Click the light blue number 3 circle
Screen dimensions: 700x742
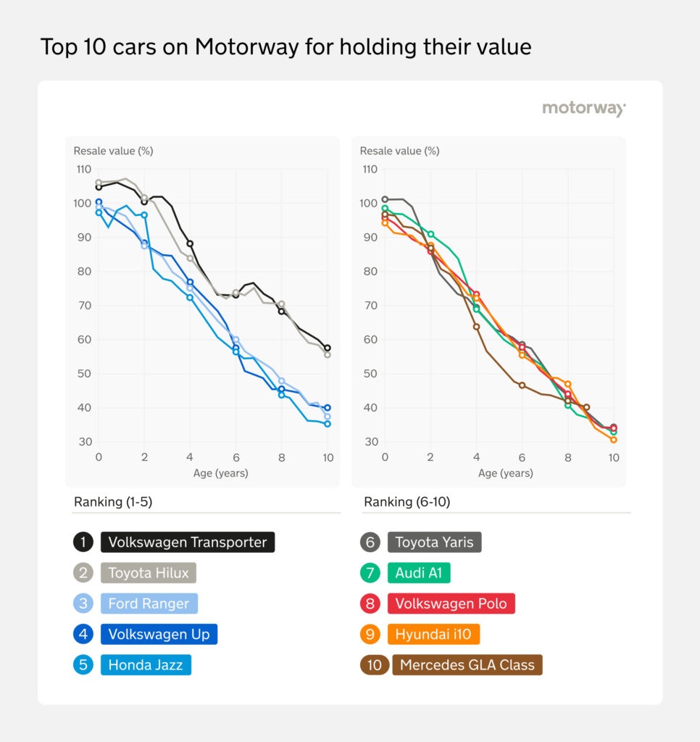click(x=83, y=604)
